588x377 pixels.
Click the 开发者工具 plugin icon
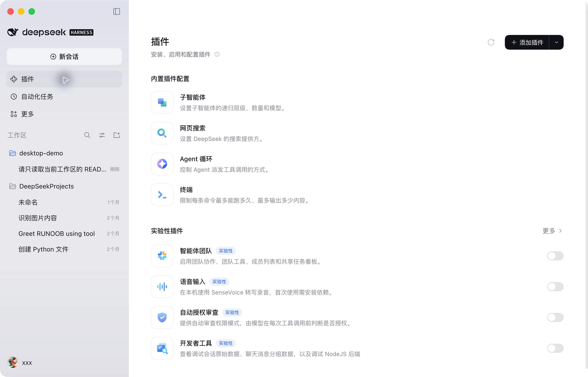coord(162,348)
